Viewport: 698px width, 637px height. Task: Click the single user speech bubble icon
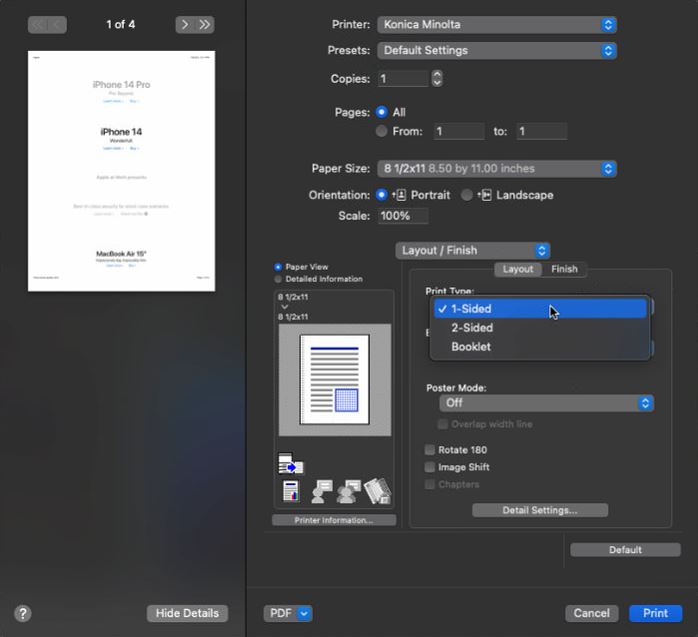click(322, 491)
